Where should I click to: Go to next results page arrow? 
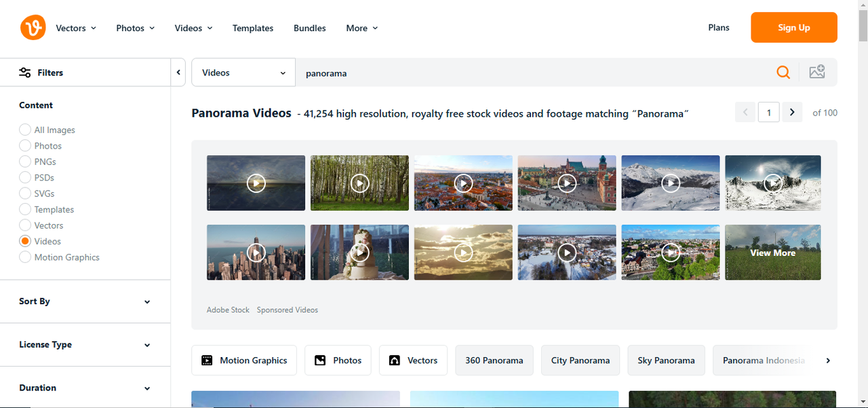(792, 112)
